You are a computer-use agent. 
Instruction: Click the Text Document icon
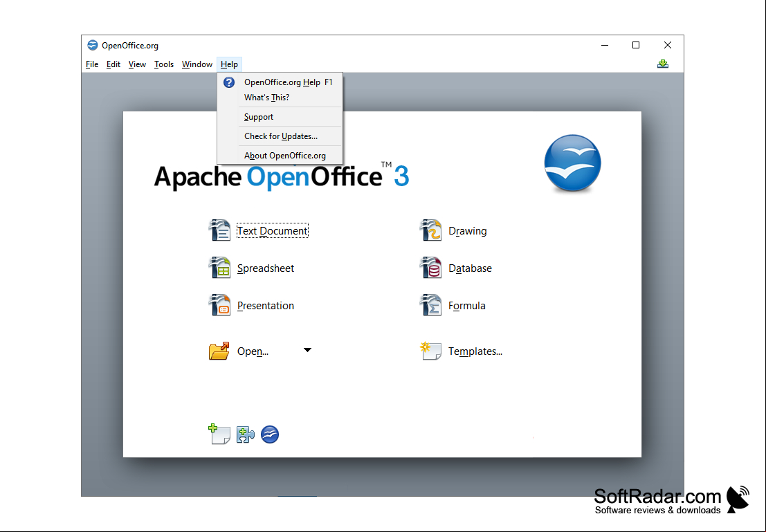219,230
